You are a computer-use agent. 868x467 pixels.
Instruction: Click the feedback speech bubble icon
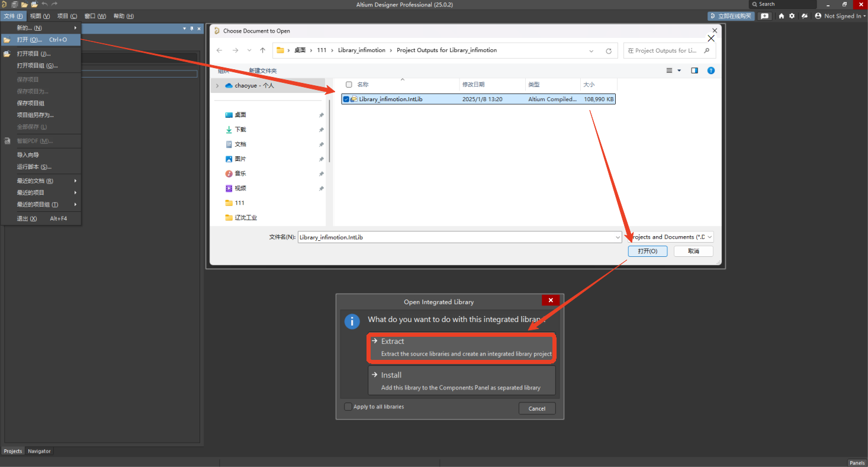click(765, 16)
